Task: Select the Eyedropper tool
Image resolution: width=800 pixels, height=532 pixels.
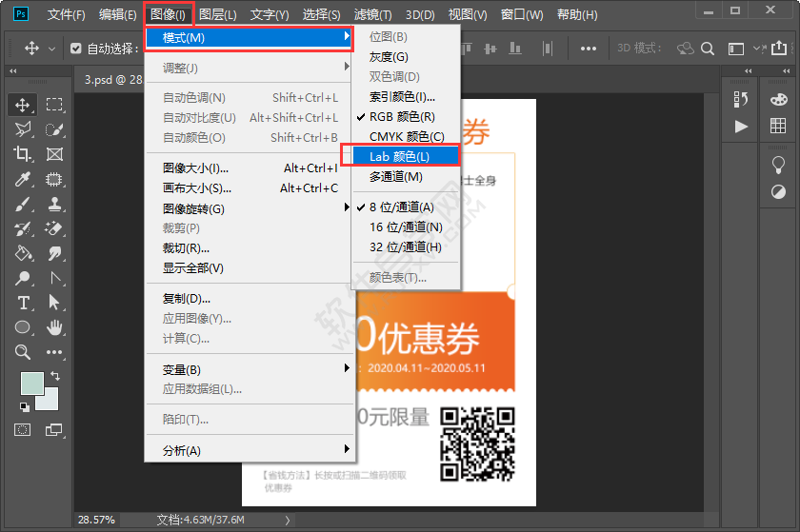Action: [23, 179]
